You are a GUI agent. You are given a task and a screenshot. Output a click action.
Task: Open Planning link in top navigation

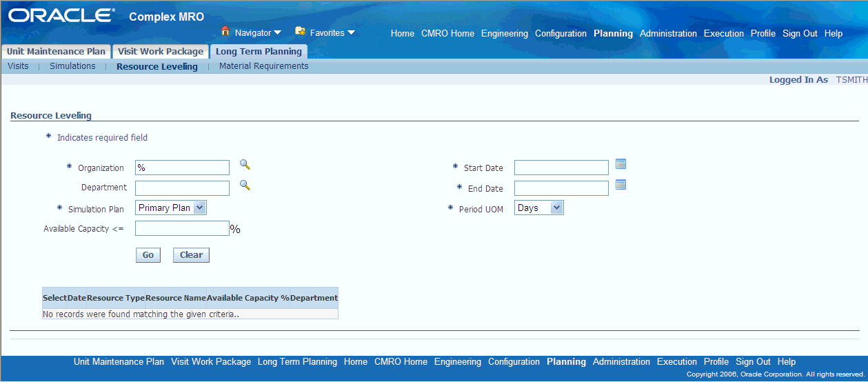point(614,33)
